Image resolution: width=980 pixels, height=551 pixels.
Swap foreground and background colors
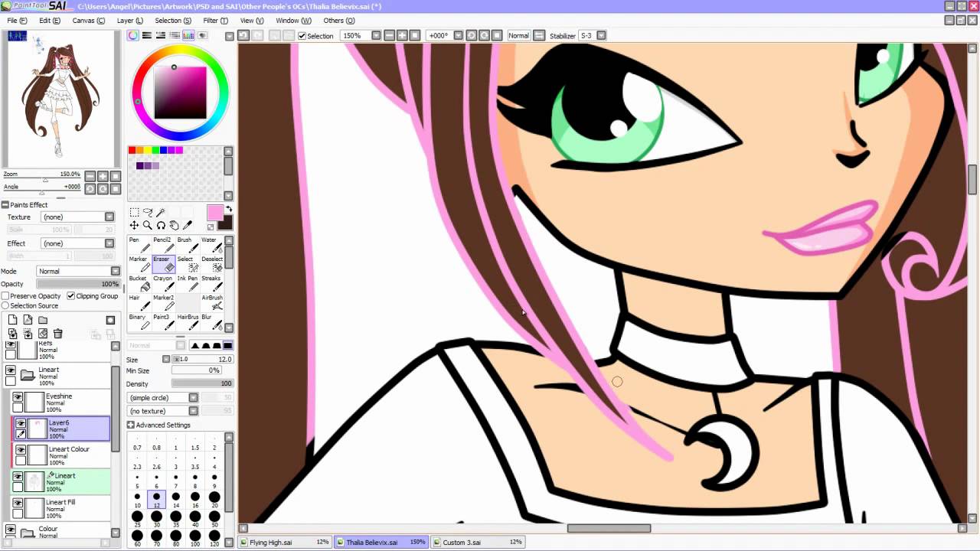pyautogui.click(x=228, y=209)
